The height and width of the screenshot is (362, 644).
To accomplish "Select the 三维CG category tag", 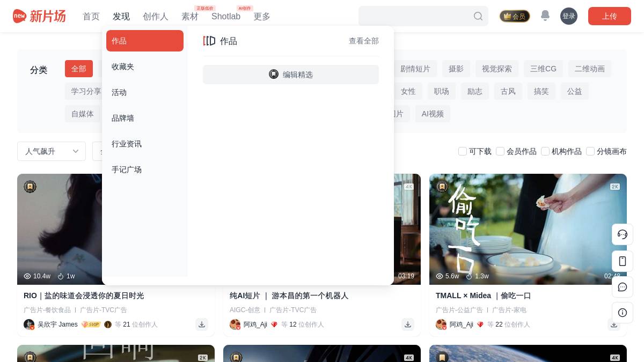I will 543,69.
